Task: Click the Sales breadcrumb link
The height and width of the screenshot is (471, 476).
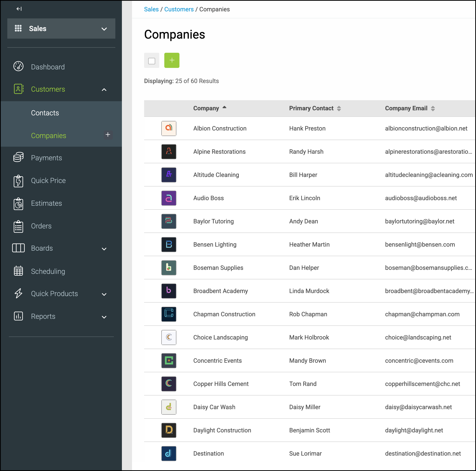Action: click(x=151, y=9)
